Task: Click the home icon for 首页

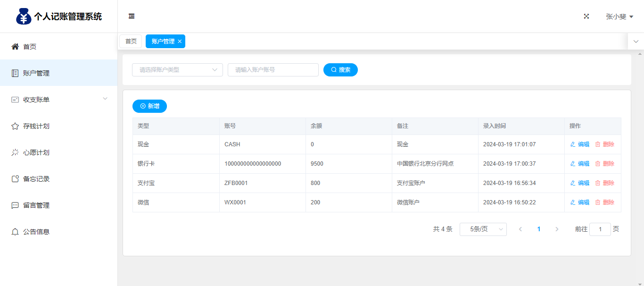Action: 15,46
